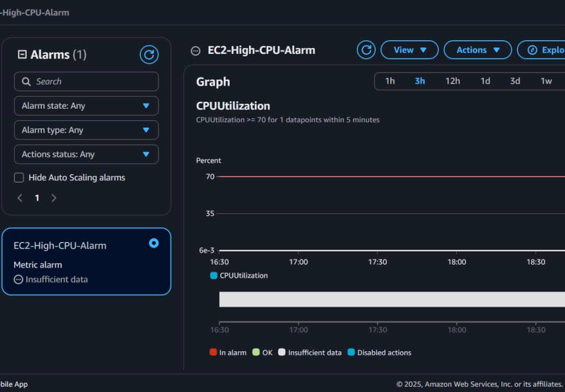The height and width of the screenshot is (392, 565).
Task: Click the status icon beside the alarm title
Action: point(195,51)
